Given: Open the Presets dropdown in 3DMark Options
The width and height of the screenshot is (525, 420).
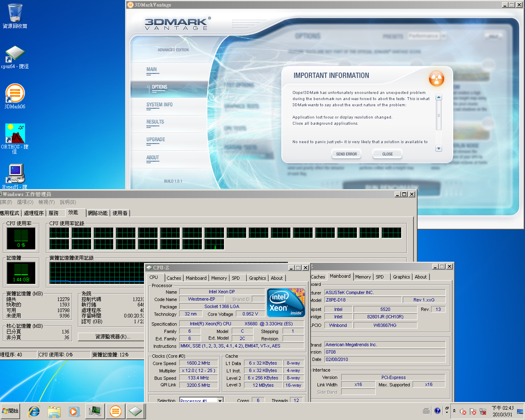Looking at the screenshot, I should point(443,36).
